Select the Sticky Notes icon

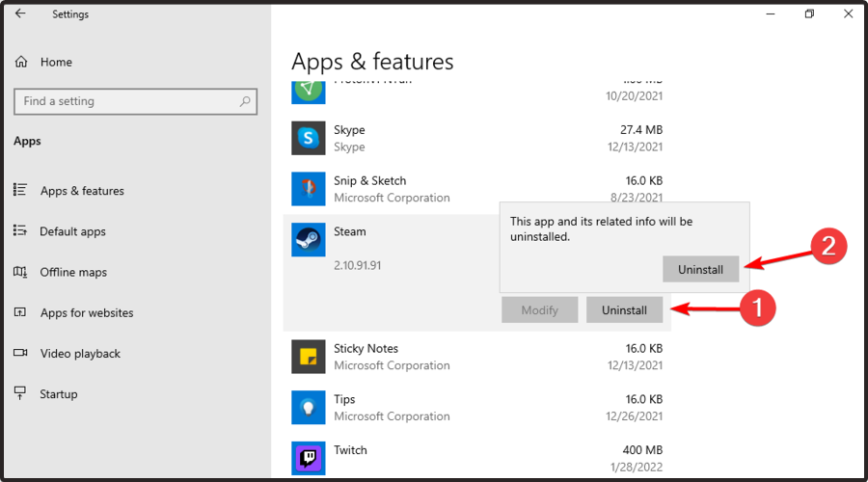(309, 357)
